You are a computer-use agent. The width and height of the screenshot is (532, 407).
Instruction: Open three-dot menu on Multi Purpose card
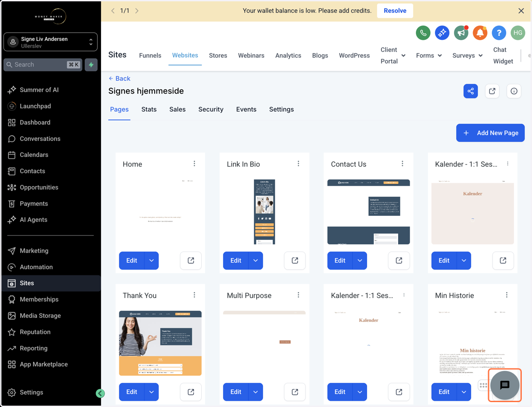pos(298,295)
